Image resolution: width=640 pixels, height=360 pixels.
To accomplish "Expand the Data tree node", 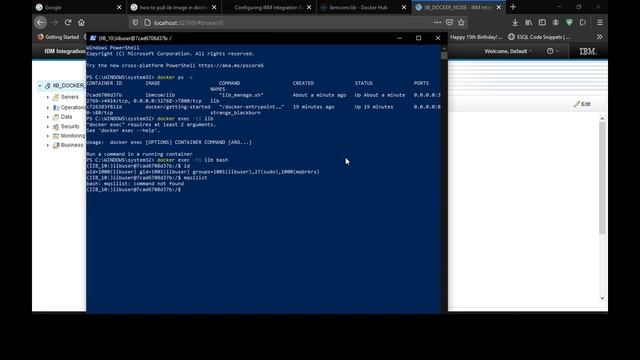I will click(48, 117).
